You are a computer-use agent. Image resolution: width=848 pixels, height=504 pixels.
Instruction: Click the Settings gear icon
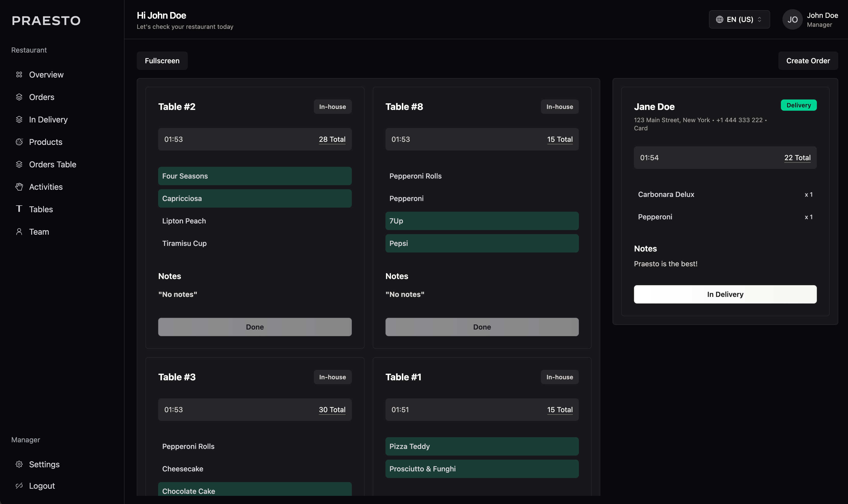pos(19,464)
